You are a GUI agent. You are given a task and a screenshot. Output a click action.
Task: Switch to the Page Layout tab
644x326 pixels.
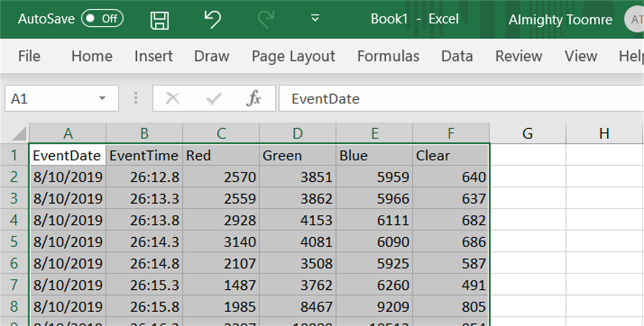point(293,56)
